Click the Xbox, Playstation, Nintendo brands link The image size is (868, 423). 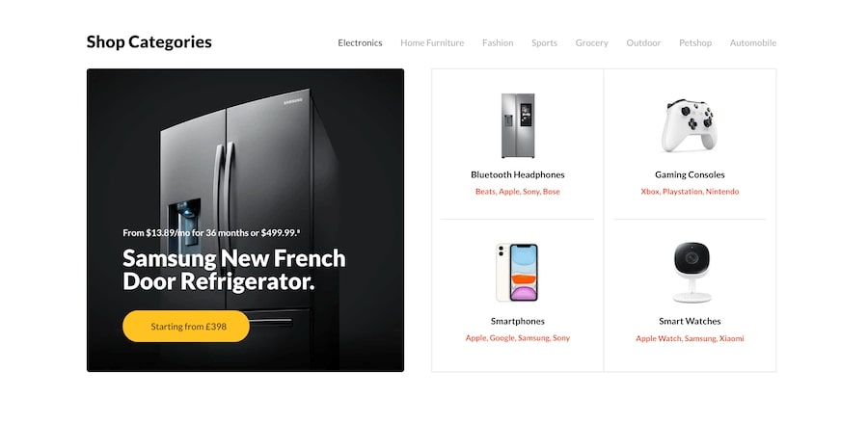pyautogui.click(x=690, y=192)
